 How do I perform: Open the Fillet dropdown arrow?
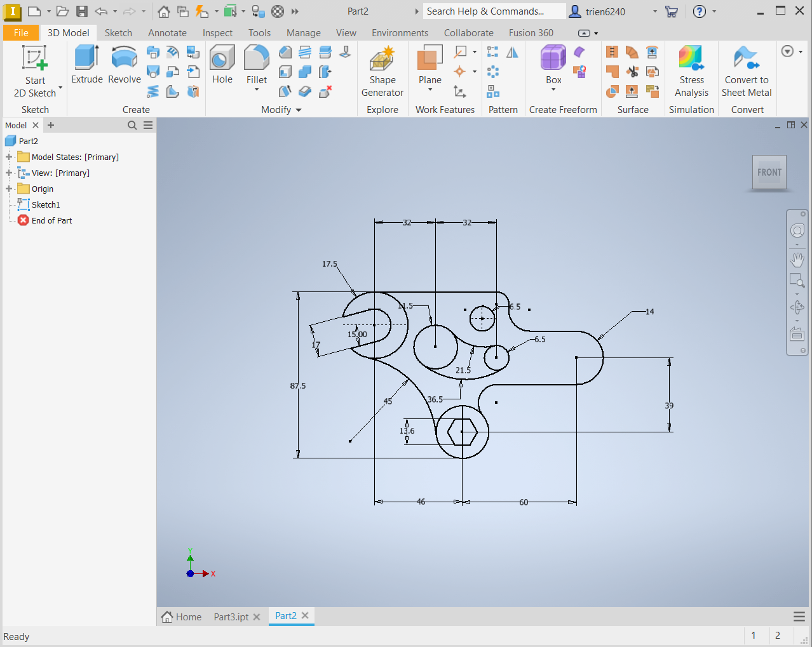(257, 90)
